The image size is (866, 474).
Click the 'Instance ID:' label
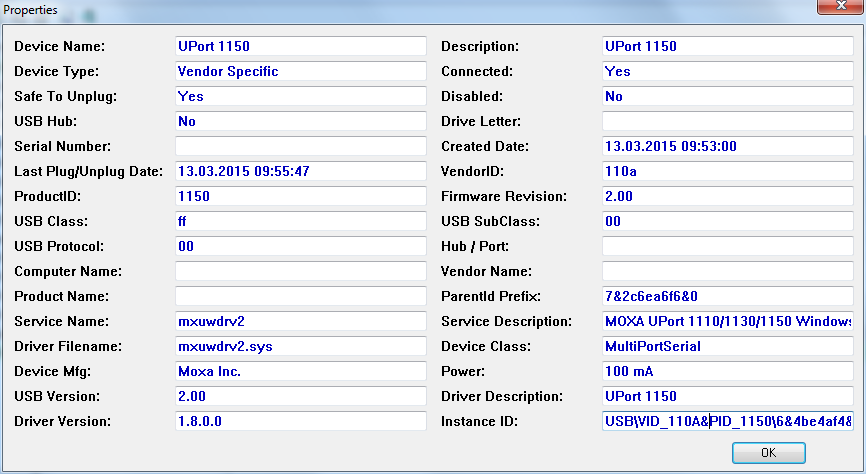(x=479, y=422)
